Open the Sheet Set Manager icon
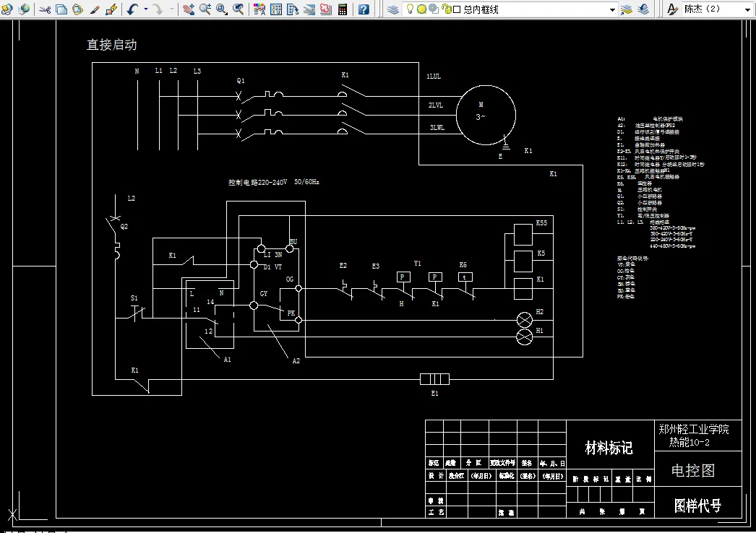Viewport: 756px width, 533px height. click(309, 9)
